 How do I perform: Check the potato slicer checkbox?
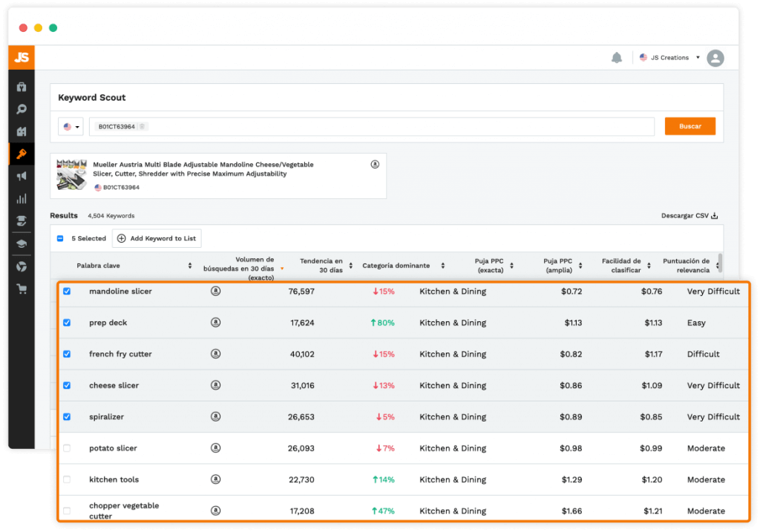click(67, 448)
